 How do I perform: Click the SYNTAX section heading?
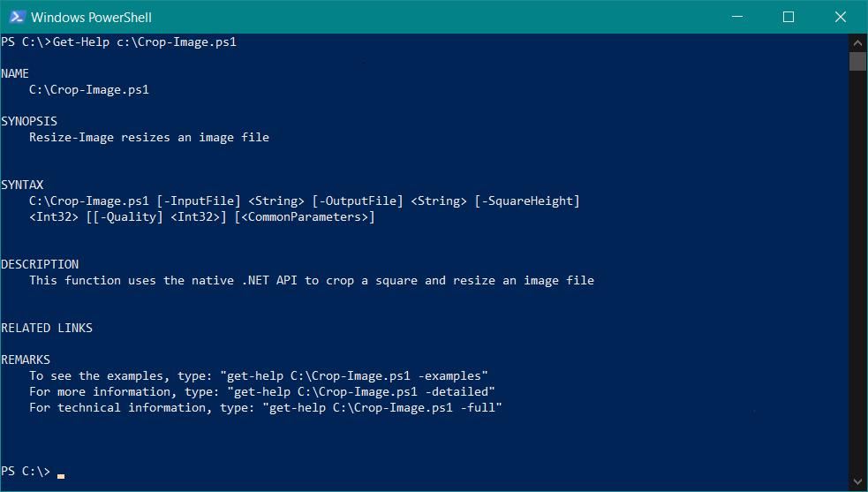pos(22,185)
